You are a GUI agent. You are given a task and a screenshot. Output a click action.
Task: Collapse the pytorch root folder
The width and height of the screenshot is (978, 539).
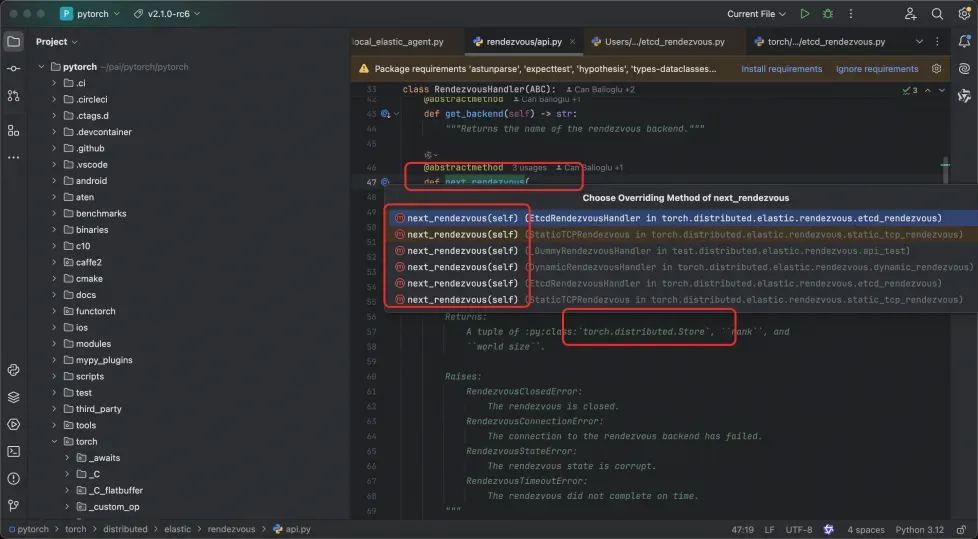[41, 67]
